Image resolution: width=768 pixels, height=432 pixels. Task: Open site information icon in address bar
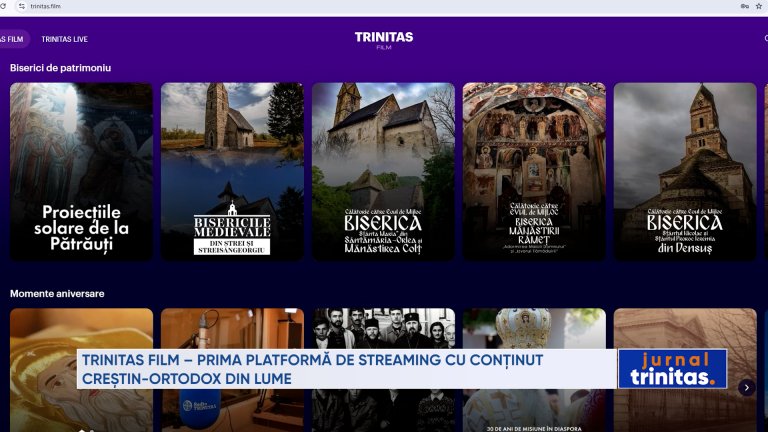[22, 6]
